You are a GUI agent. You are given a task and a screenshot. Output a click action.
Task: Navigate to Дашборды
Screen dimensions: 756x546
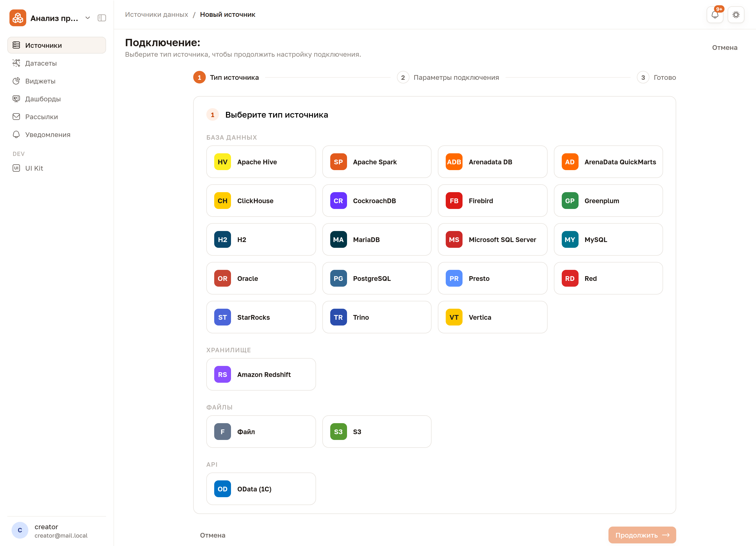[x=57, y=99]
